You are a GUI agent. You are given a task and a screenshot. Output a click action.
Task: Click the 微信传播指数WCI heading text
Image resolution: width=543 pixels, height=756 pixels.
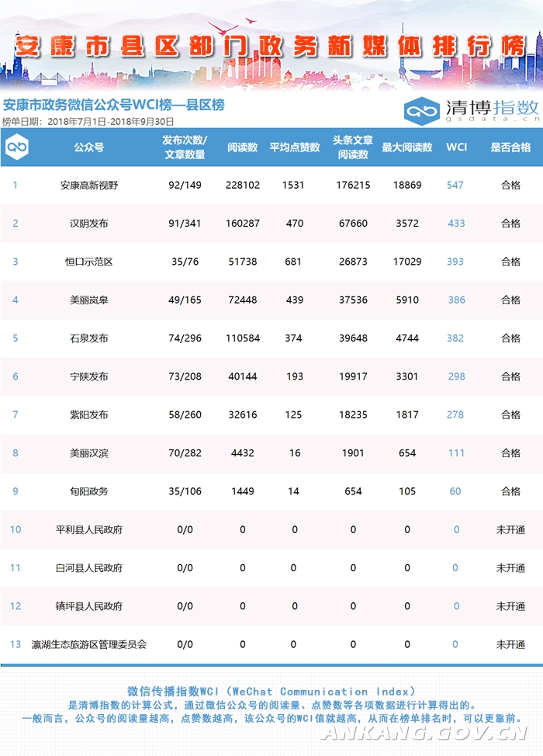271,692
